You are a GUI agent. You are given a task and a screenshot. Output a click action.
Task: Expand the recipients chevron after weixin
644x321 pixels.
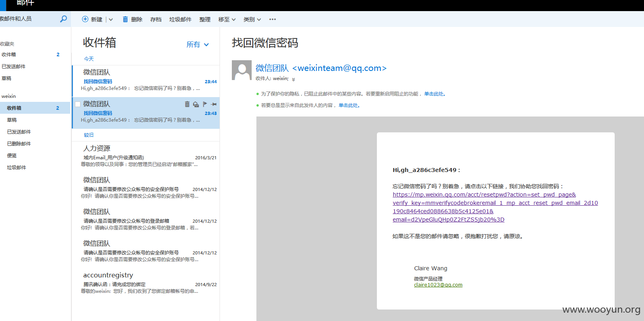click(294, 79)
